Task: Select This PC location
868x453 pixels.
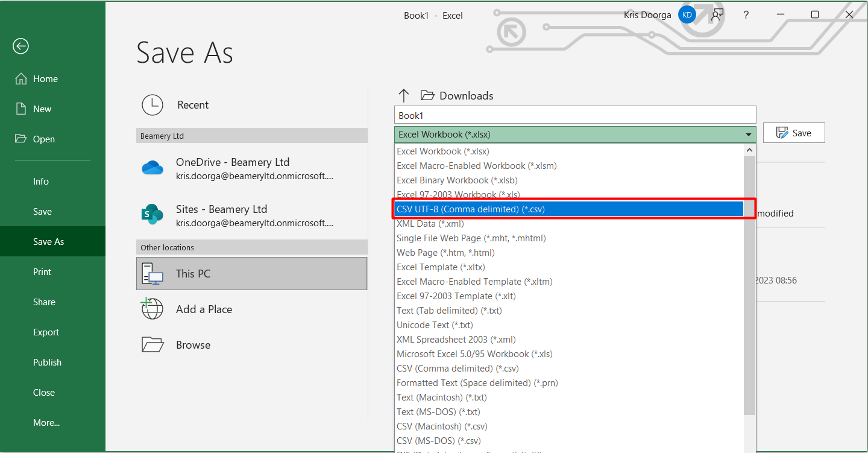Action: click(x=252, y=274)
